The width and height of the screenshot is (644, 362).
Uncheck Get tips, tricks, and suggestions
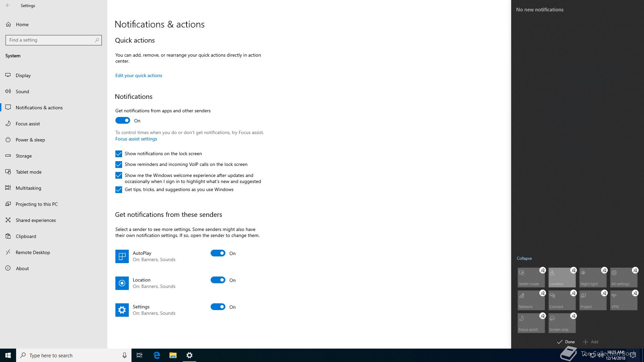118,190
